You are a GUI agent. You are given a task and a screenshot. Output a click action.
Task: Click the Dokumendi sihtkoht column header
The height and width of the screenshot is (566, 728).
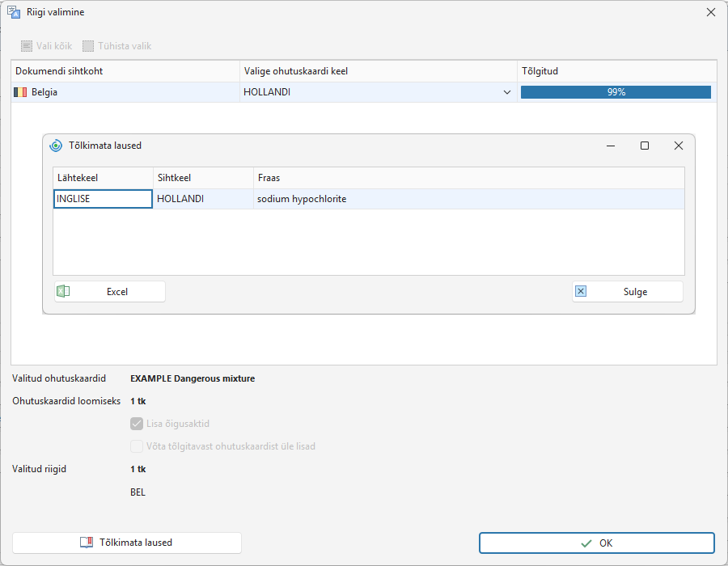point(125,71)
